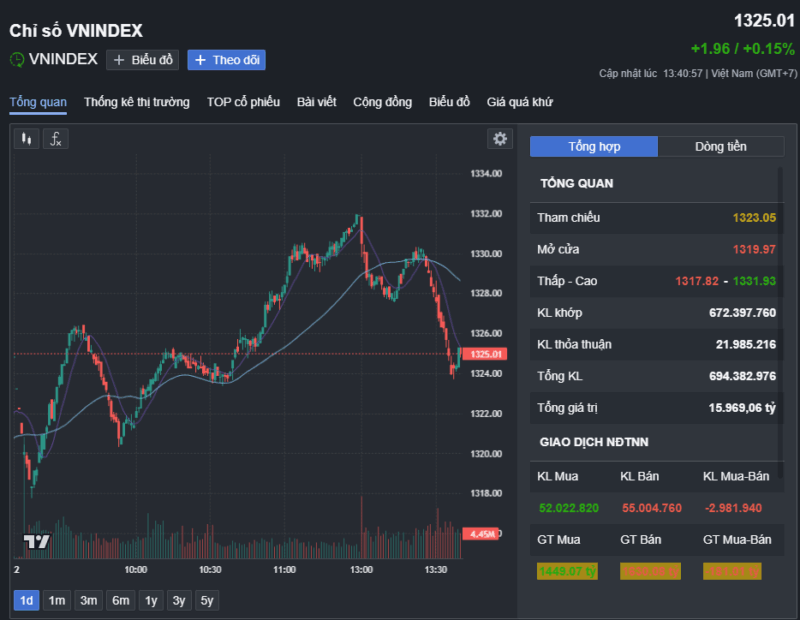Click the 4.45M volume label

480,534
